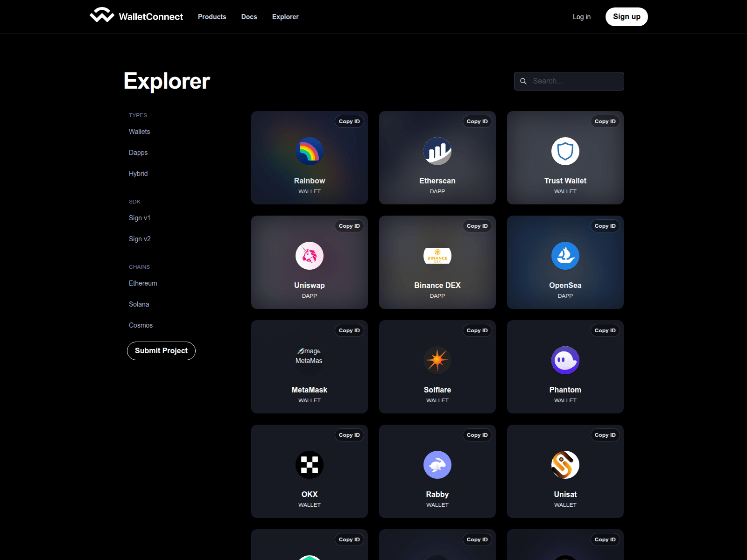The image size is (747, 560).
Task: Click the Unisat wallet icon
Action: pyautogui.click(x=565, y=465)
